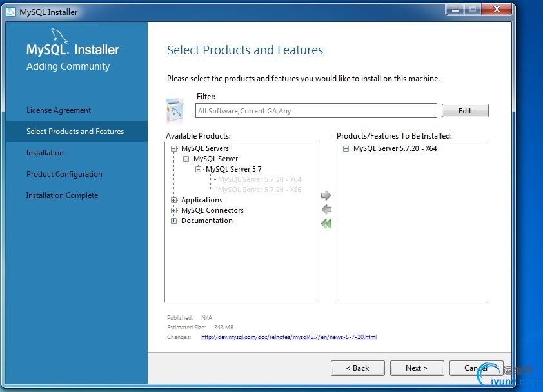
Task: Collapse the MySQL Server 5.7 node
Action: tap(198, 170)
